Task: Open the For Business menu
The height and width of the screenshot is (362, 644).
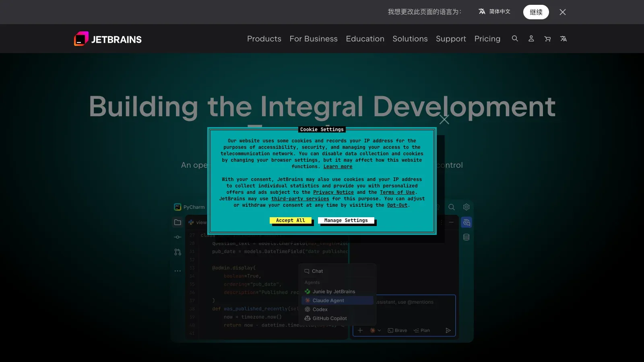Action: 314,39
